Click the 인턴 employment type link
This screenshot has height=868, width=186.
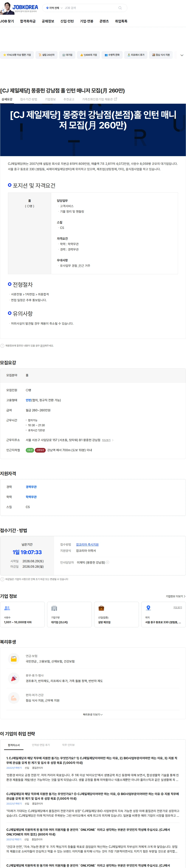click(28, 400)
